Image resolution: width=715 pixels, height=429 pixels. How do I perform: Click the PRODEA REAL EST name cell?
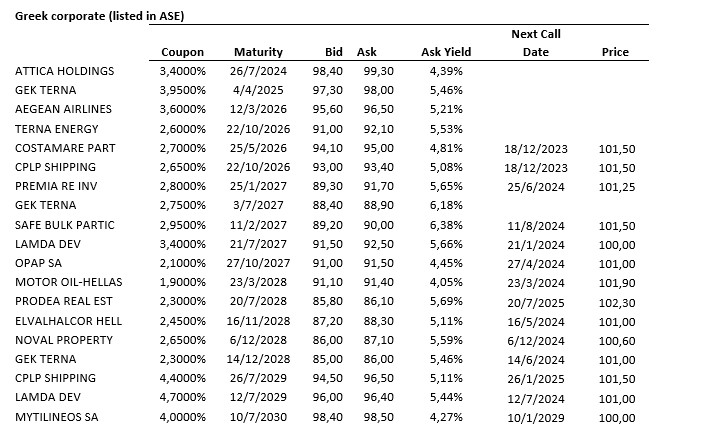coord(63,301)
